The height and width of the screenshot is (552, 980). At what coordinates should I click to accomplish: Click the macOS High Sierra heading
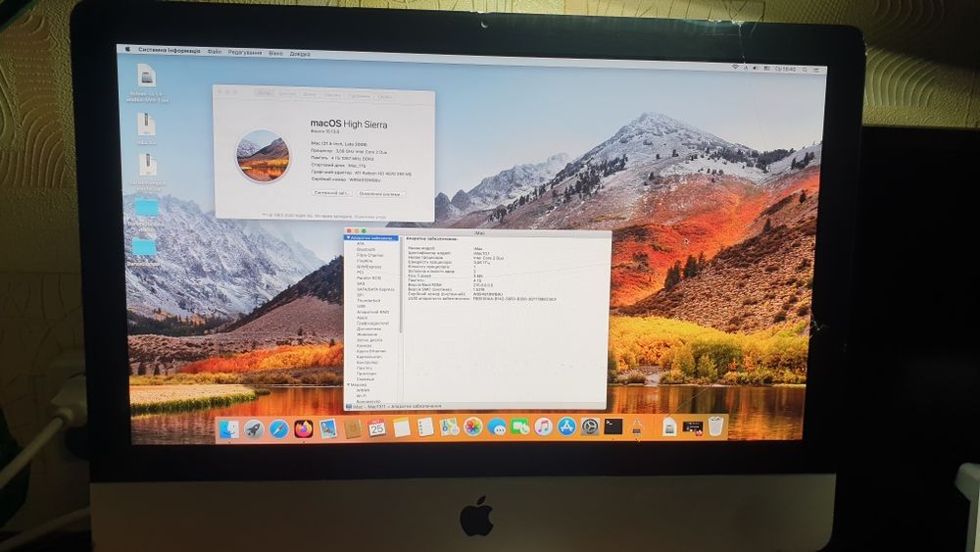(349, 124)
